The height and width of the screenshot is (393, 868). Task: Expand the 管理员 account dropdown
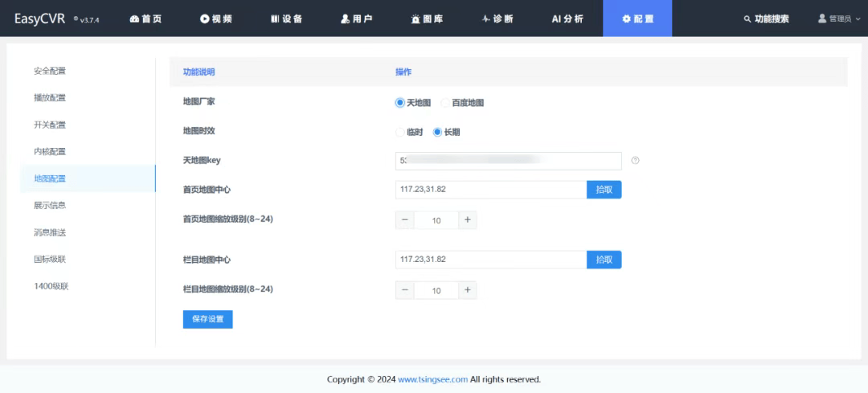tap(838, 18)
